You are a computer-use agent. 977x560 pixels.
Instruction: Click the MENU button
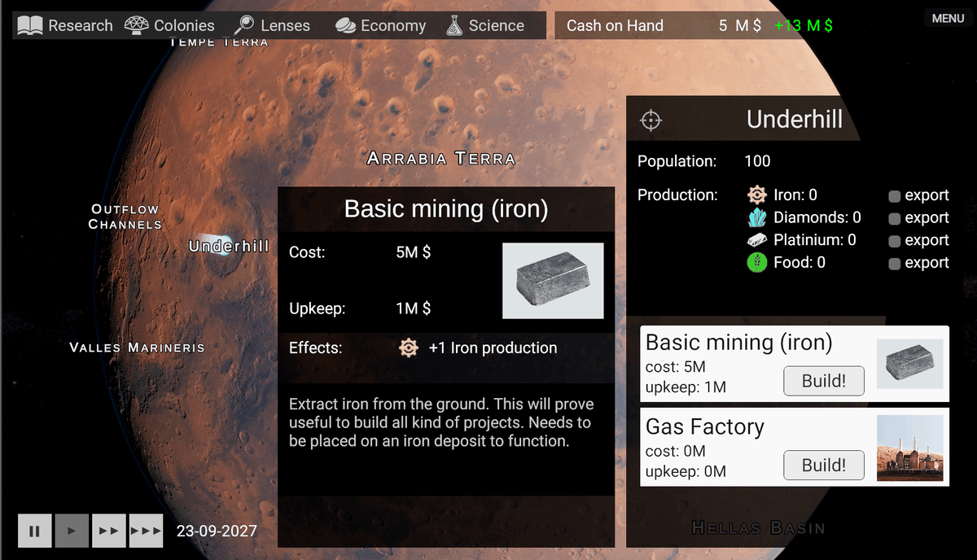click(x=948, y=18)
